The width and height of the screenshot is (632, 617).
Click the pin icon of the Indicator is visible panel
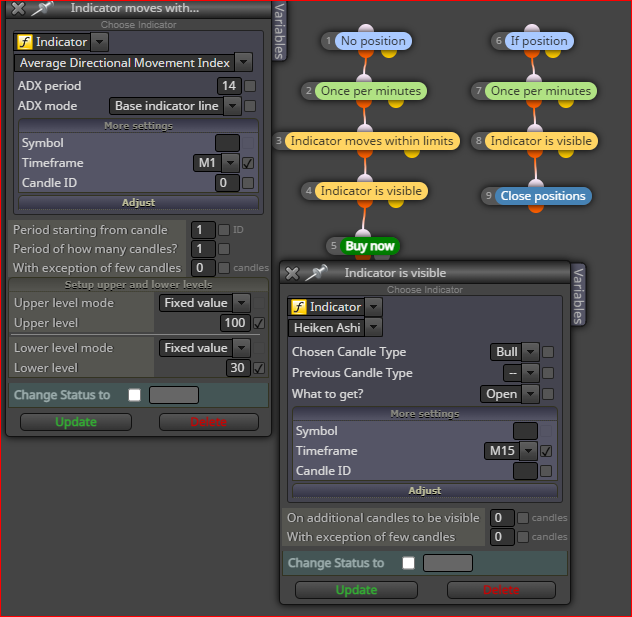coord(316,273)
